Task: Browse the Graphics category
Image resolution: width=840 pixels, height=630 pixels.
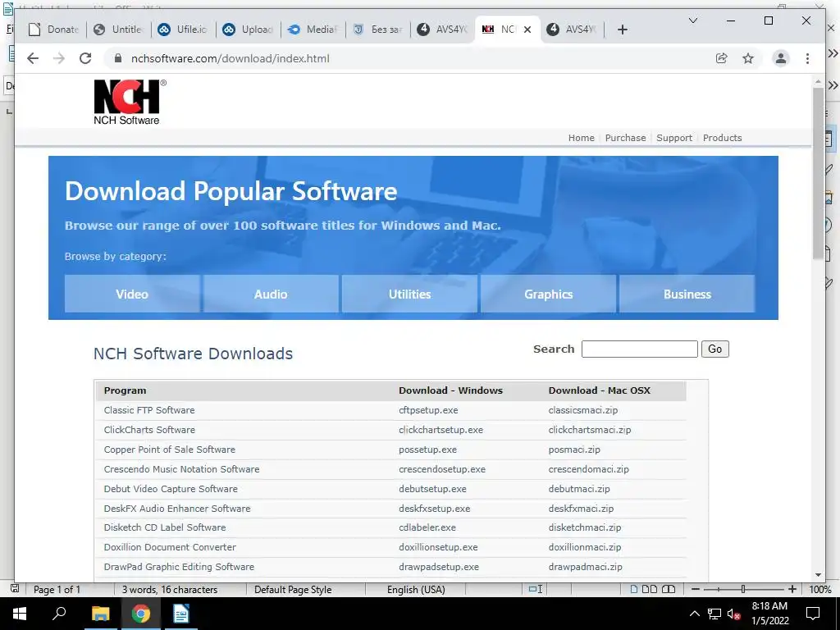Action: coord(549,294)
